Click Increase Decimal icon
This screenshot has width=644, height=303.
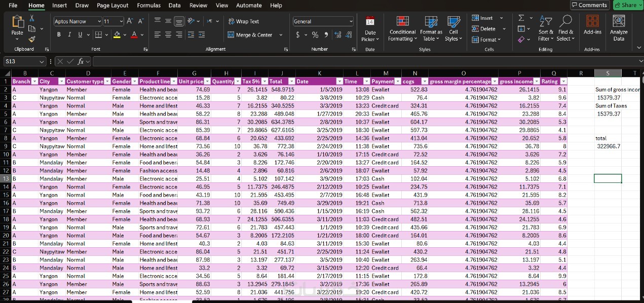click(x=337, y=34)
